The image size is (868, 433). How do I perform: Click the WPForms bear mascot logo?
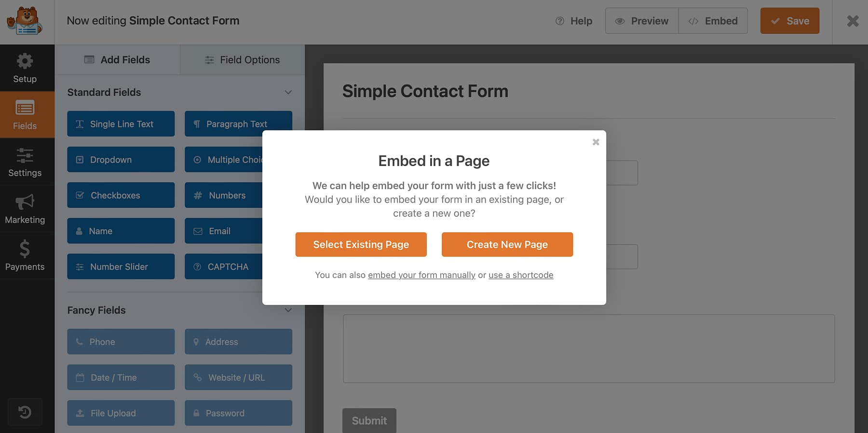click(x=25, y=21)
